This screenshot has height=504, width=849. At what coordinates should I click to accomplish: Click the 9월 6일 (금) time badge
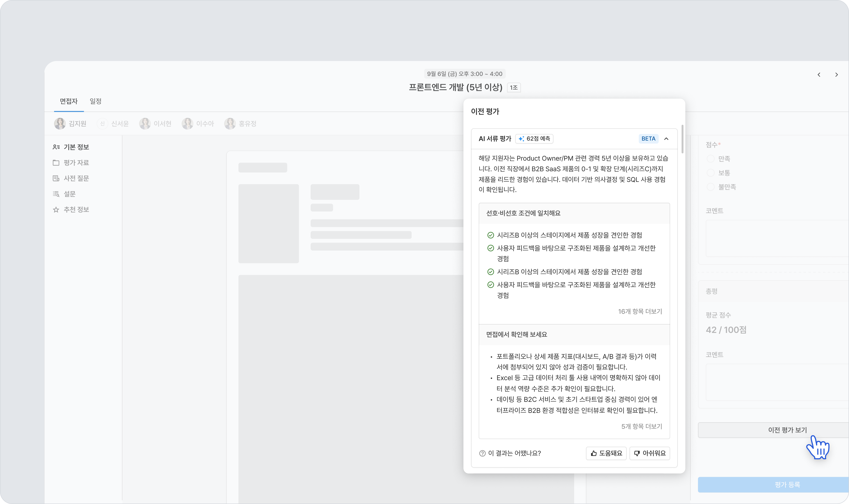tap(465, 74)
